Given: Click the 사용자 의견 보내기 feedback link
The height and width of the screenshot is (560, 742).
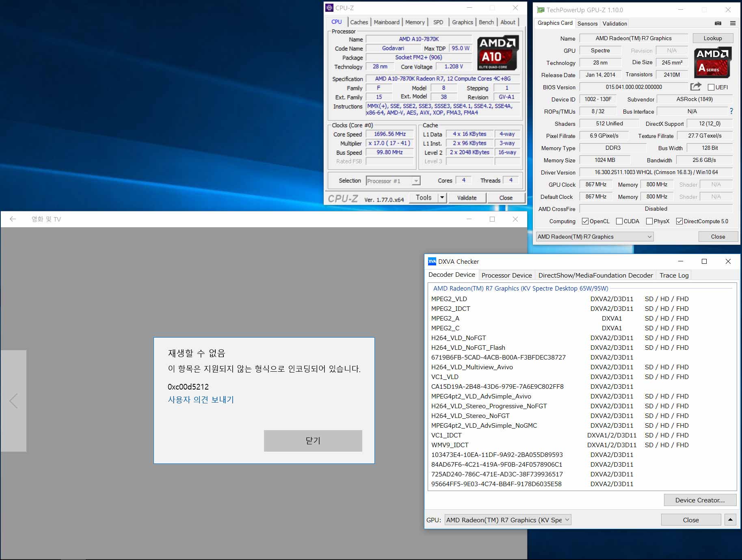Looking at the screenshot, I should [201, 400].
